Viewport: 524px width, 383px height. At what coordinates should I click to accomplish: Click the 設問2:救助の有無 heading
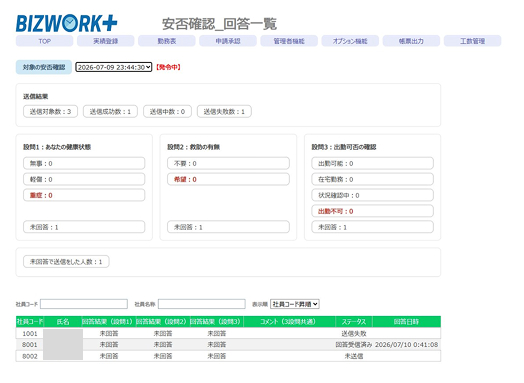point(193,147)
